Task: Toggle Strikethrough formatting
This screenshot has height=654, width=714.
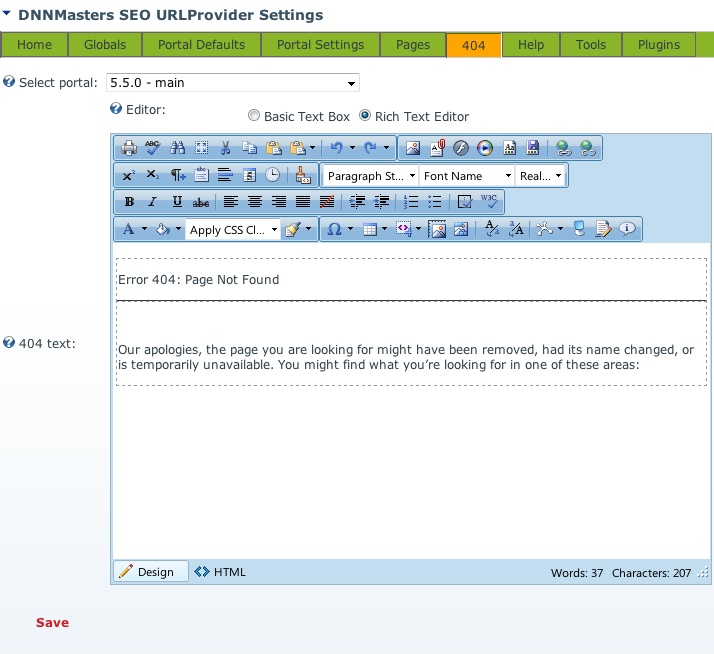Action: pos(201,202)
